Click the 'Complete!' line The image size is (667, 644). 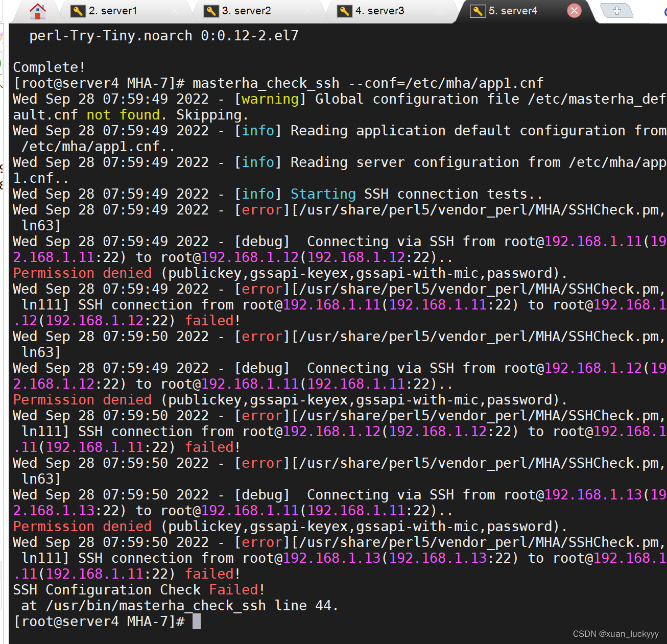[x=50, y=67]
